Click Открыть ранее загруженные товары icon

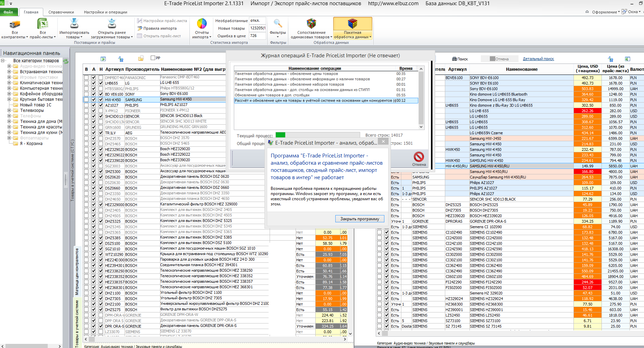(x=112, y=23)
